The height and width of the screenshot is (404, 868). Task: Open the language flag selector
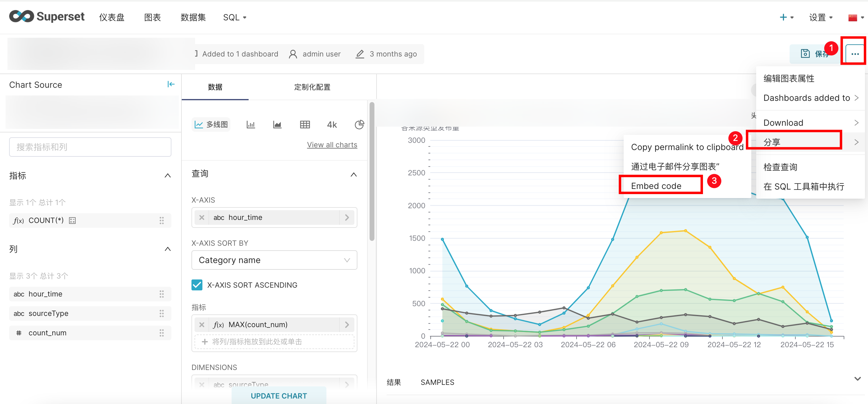[855, 17]
